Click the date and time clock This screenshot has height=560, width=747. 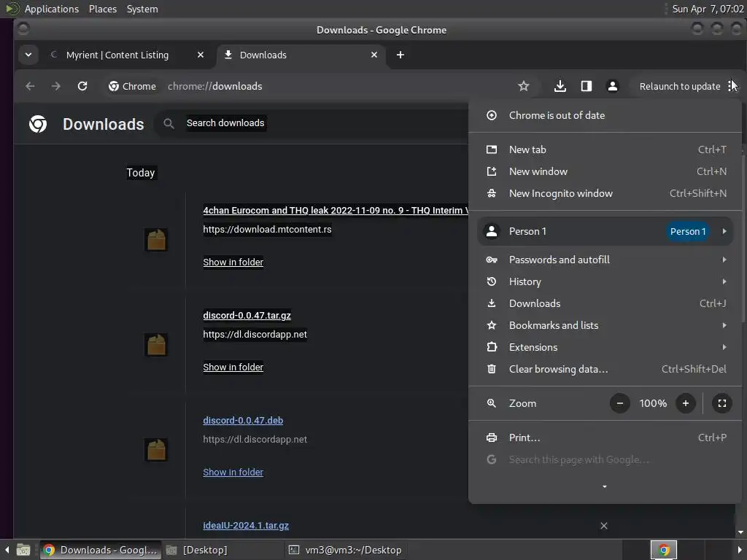coord(708,9)
